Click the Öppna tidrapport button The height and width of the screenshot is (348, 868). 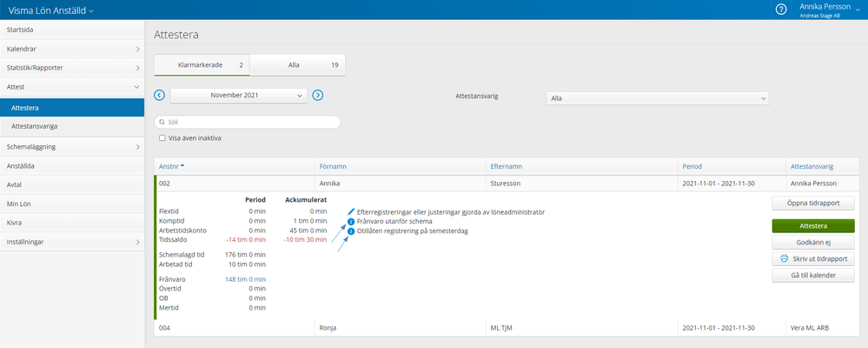[x=812, y=204]
